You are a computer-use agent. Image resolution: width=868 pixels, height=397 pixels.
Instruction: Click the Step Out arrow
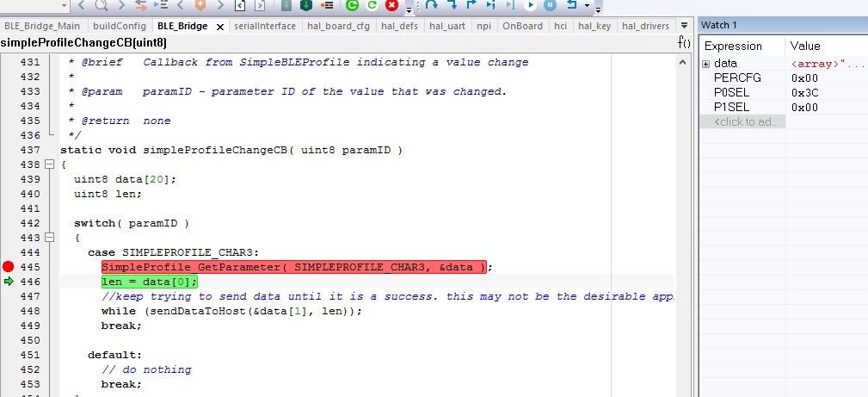point(471,5)
